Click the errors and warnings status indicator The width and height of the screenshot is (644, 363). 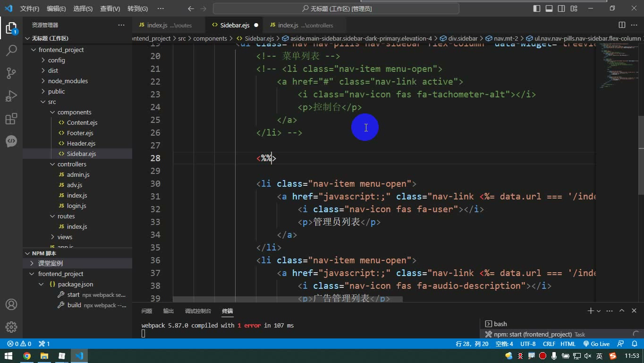click(19, 344)
